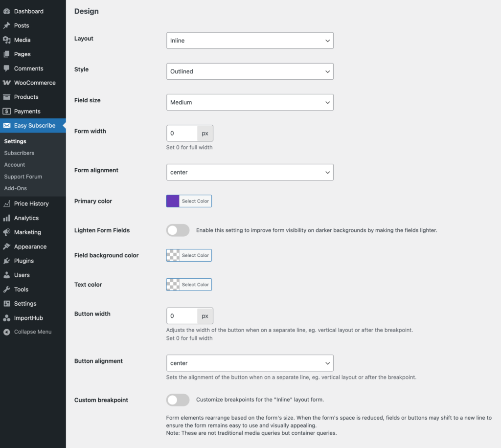This screenshot has height=448, width=501.
Task: Expand the Style dropdown showing Outlined
Action: 250,71
